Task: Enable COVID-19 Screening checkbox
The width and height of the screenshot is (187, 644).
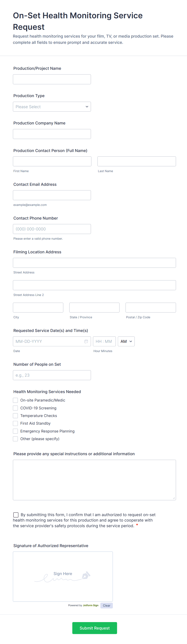Action: (x=15, y=408)
